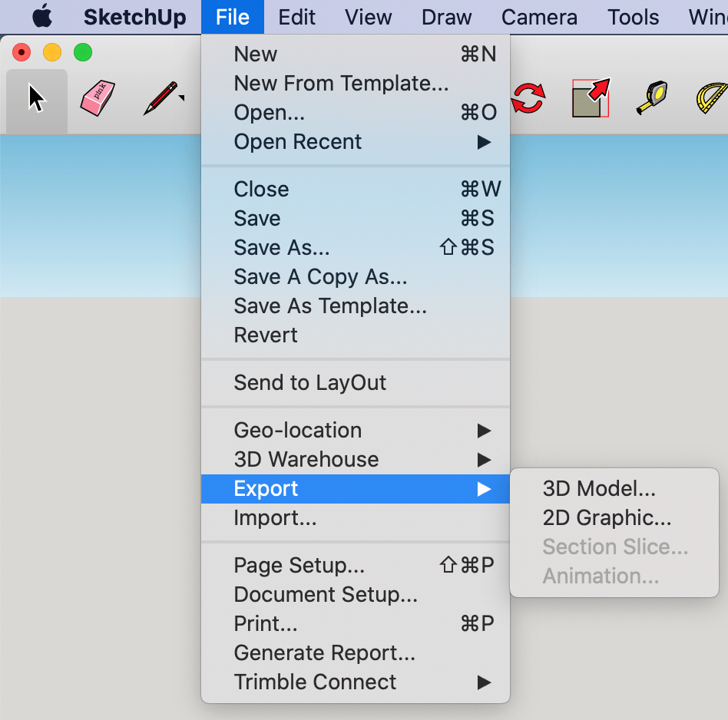Select the Scale tool icon

click(591, 98)
